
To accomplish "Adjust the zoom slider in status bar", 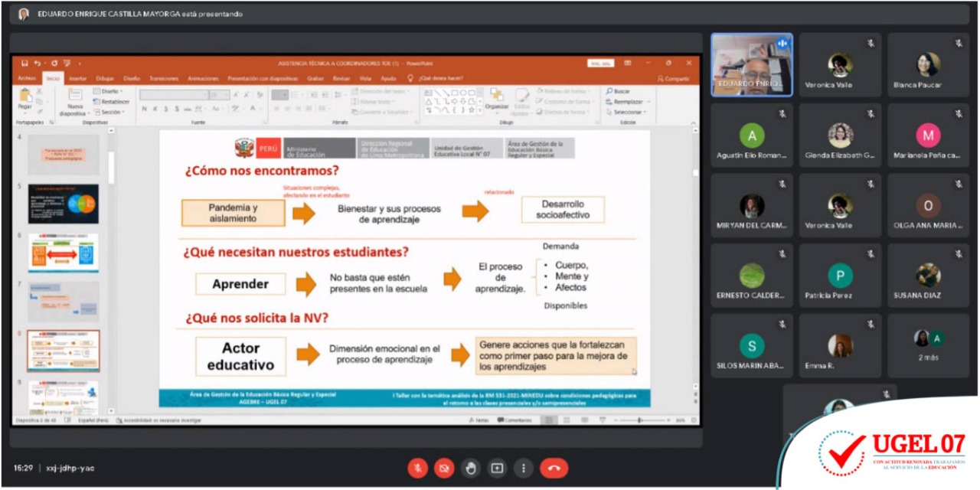I will (x=639, y=420).
